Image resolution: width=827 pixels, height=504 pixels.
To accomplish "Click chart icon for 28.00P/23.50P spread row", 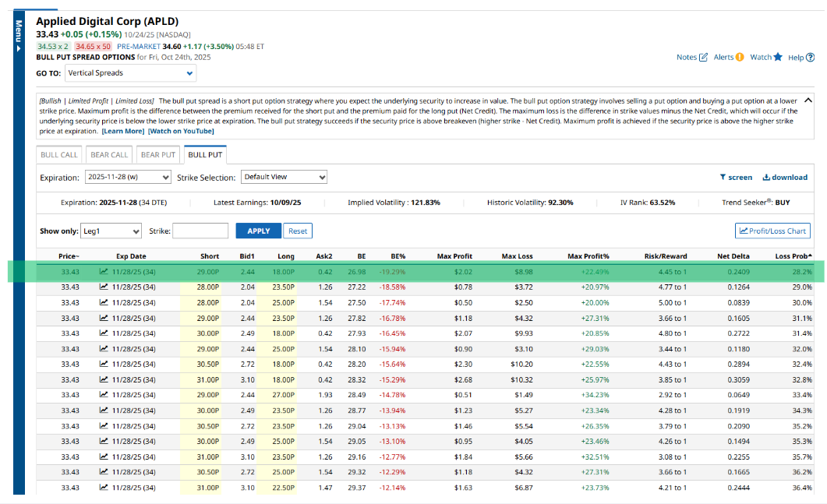I will click(104, 287).
